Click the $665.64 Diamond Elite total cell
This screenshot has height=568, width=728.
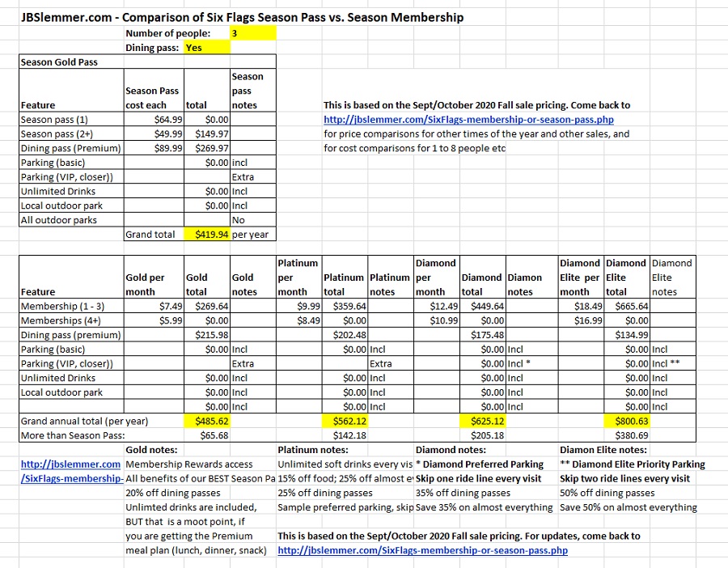coord(627,306)
